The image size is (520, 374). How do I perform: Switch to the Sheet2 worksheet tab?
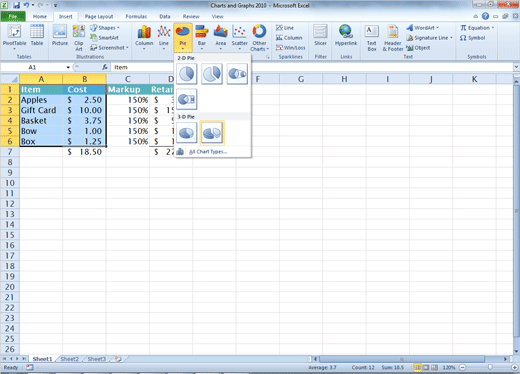coord(69,359)
